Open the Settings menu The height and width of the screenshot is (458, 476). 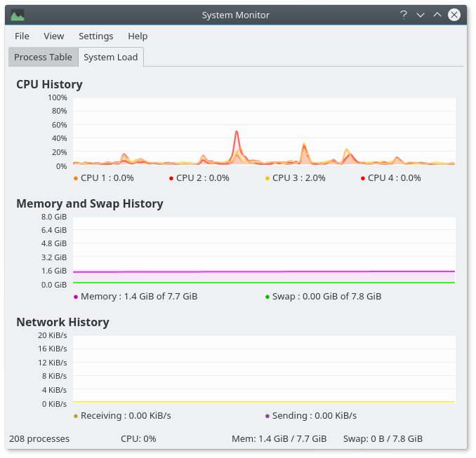[95, 36]
